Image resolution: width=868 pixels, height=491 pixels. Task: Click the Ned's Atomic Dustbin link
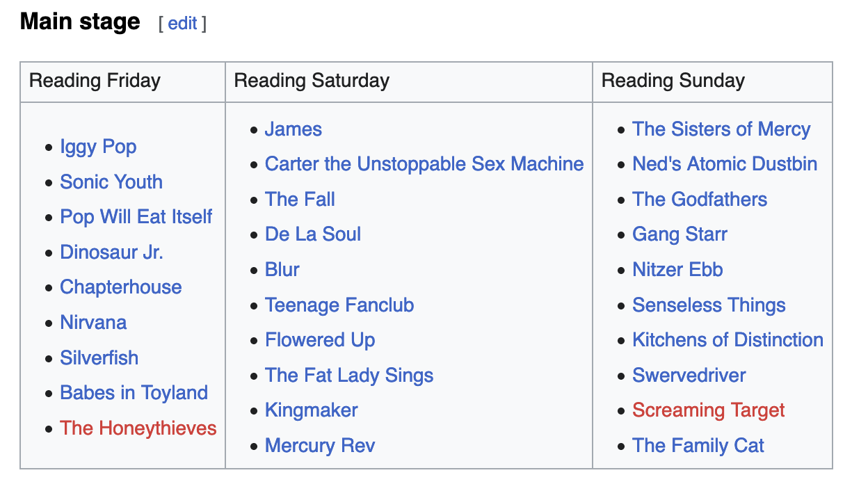(x=725, y=164)
